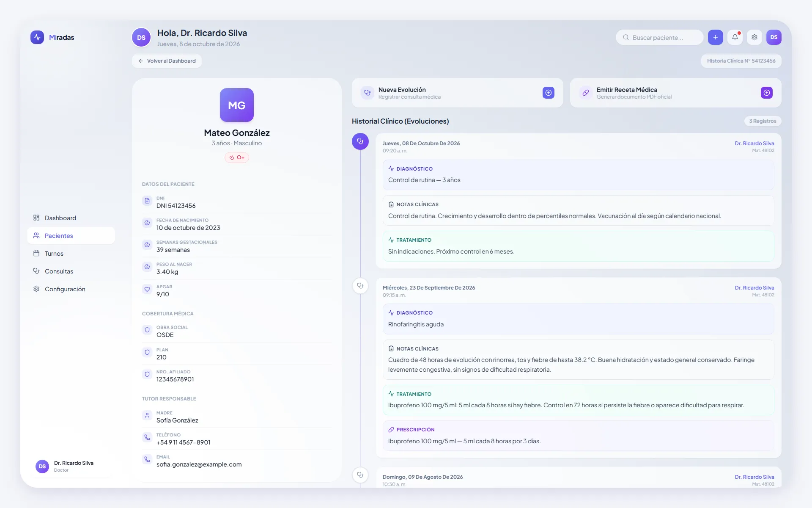Viewport: 812px width, 508px height.
Task: Focus the Buscar paciente search field
Action: (659, 37)
